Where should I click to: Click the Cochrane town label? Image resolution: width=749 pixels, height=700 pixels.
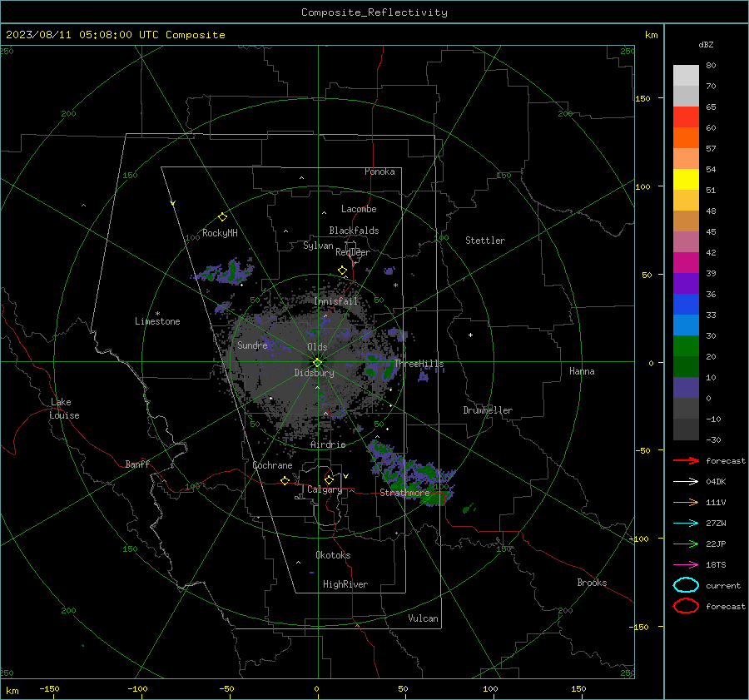[x=272, y=465]
